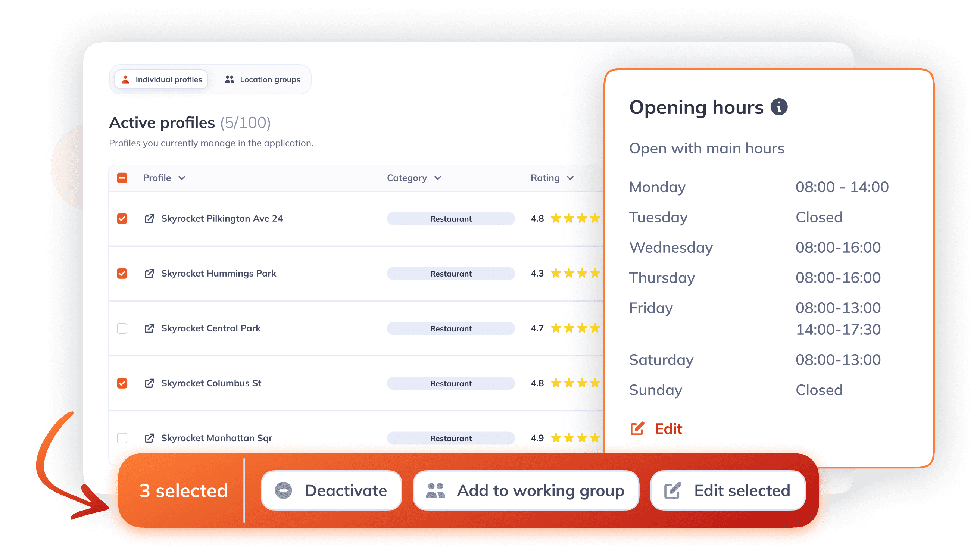980x549 pixels.
Task: Click the 4.8 rating of Pilkington Ave 24
Action: click(x=537, y=218)
